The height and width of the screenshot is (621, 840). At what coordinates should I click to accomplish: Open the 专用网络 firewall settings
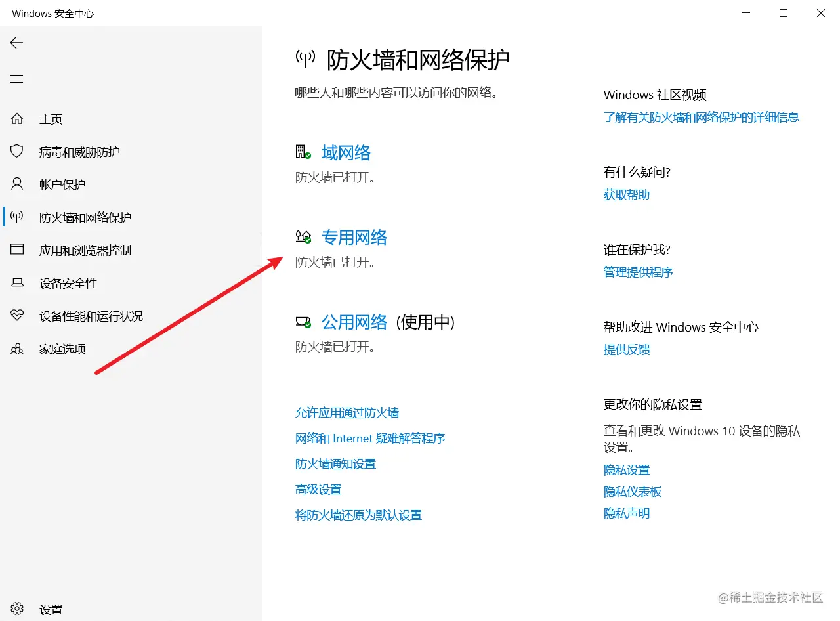(354, 237)
